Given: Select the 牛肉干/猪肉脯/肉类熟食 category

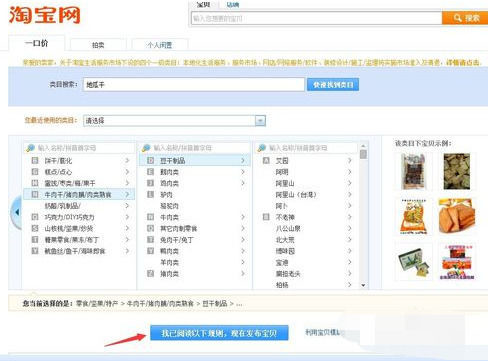Looking at the screenshot, I should (x=78, y=194).
